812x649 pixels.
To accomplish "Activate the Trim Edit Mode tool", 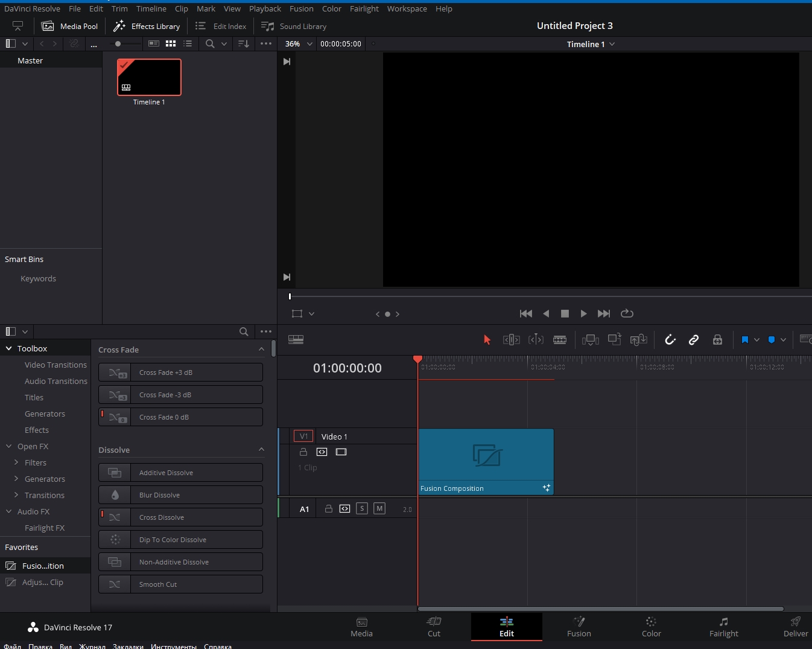I will (511, 340).
